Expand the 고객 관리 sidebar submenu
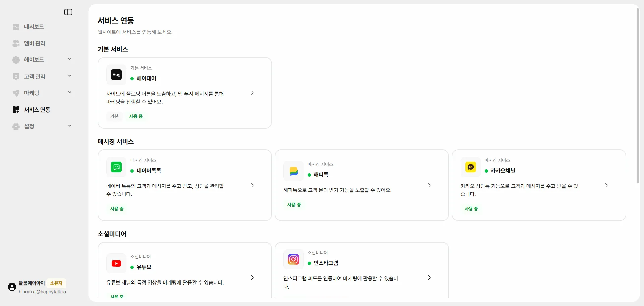644x306 pixels. pyautogui.click(x=70, y=76)
